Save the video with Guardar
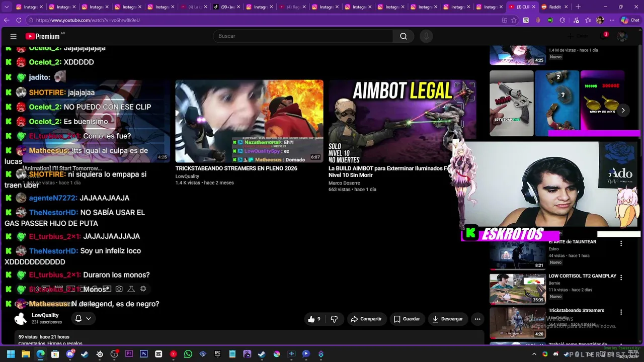The width and height of the screenshot is (644, 362). tap(407, 319)
